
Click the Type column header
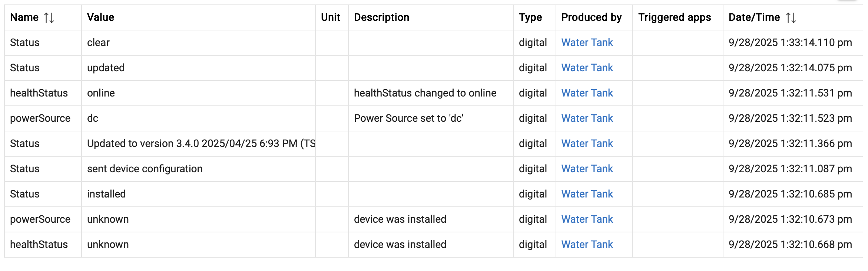(530, 17)
